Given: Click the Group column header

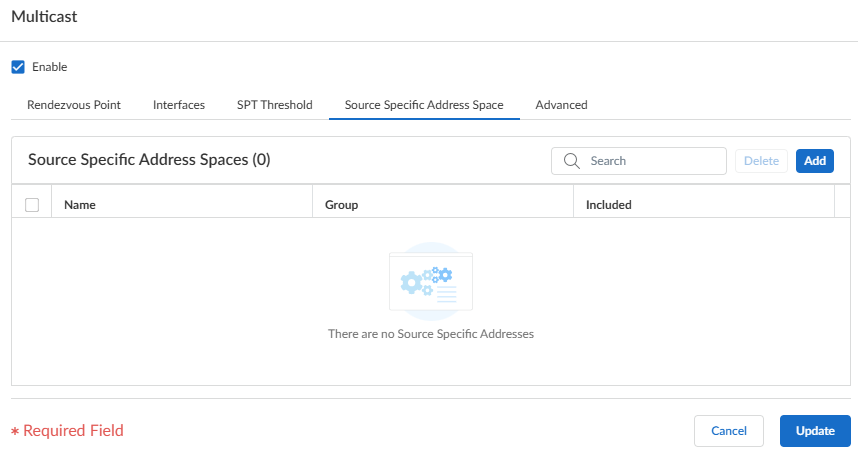Looking at the screenshot, I should 342,205.
